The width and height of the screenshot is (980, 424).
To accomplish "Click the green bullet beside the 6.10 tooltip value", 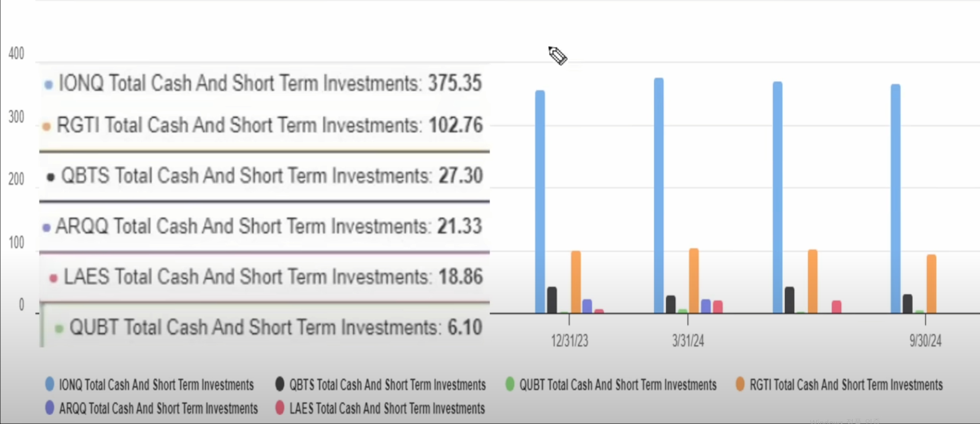I will coord(59,329).
